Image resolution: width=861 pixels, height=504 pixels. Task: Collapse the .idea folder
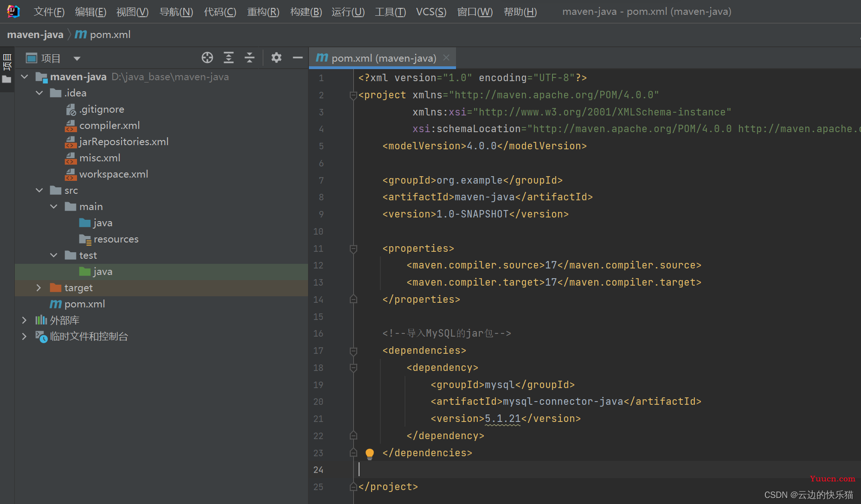pos(39,93)
